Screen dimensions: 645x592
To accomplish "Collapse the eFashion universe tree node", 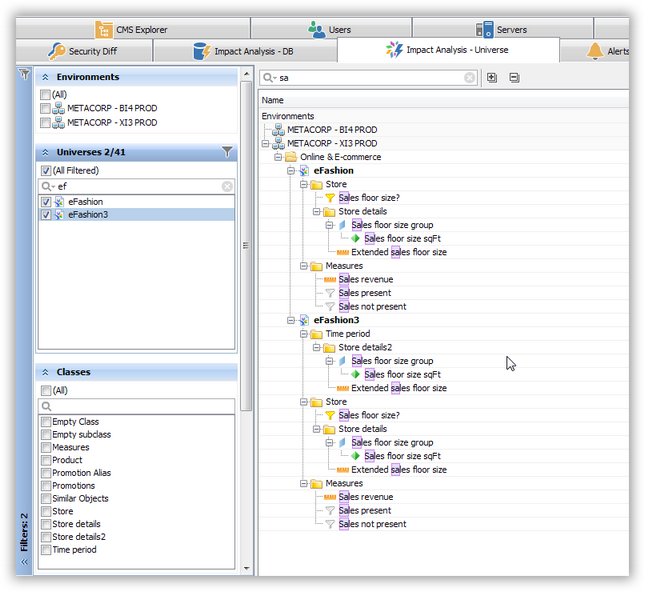I will (x=291, y=171).
